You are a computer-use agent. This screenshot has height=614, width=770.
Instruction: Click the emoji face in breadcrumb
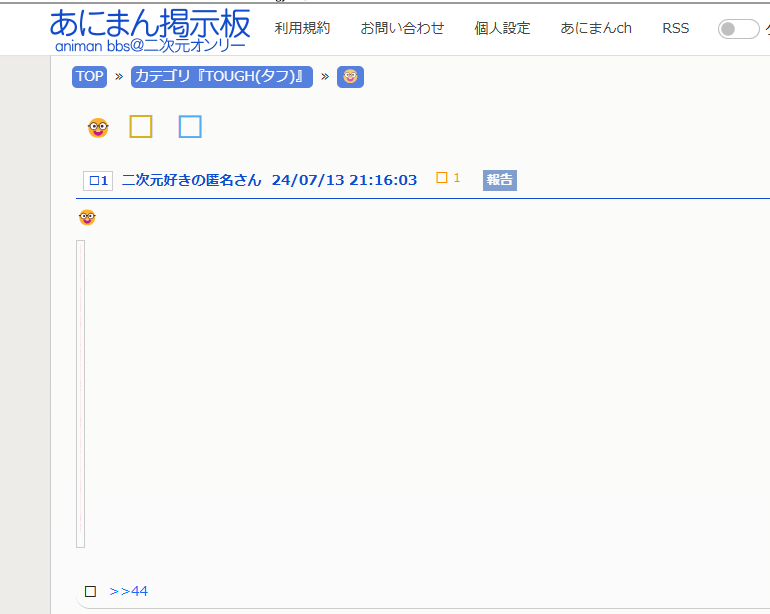point(350,77)
